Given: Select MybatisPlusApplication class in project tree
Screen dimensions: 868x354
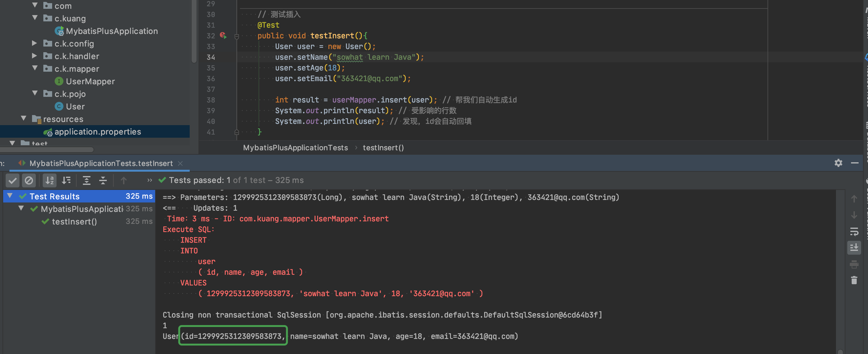Looking at the screenshot, I should pos(112,31).
